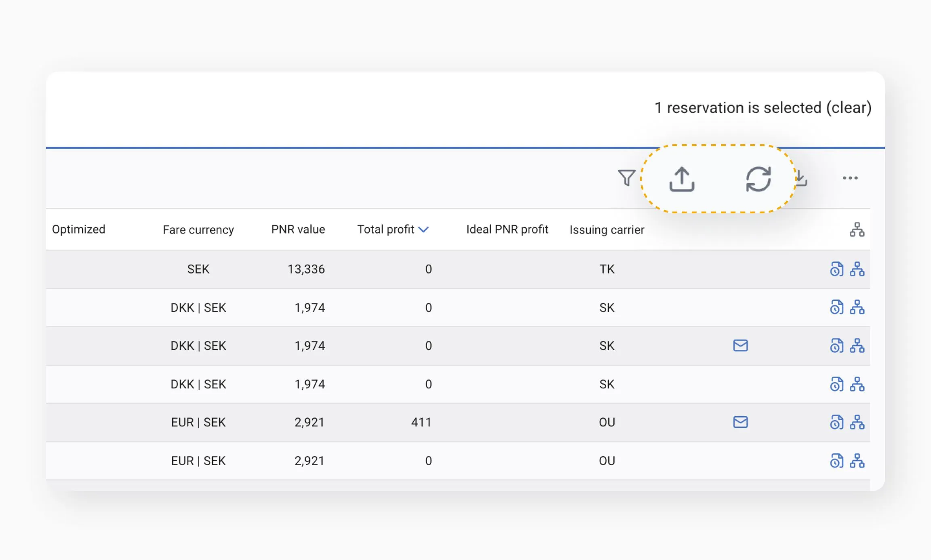This screenshot has width=931, height=560.
Task: Click the Ideal PNR profit column header
Action: click(x=507, y=229)
